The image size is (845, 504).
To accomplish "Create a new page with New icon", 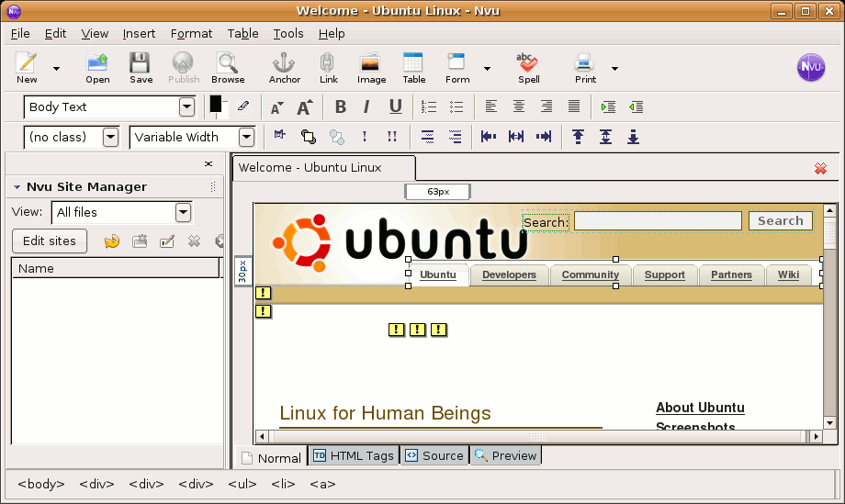I will point(27,68).
